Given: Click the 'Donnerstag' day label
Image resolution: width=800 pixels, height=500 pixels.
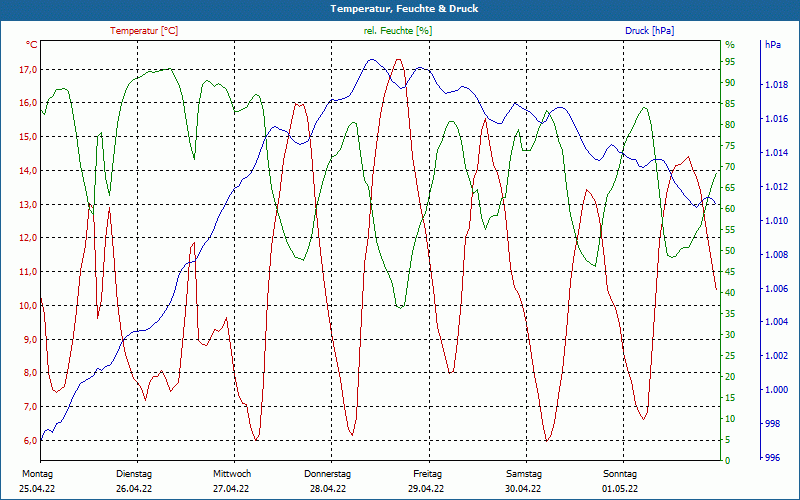Looking at the screenshot, I should (x=328, y=474).
